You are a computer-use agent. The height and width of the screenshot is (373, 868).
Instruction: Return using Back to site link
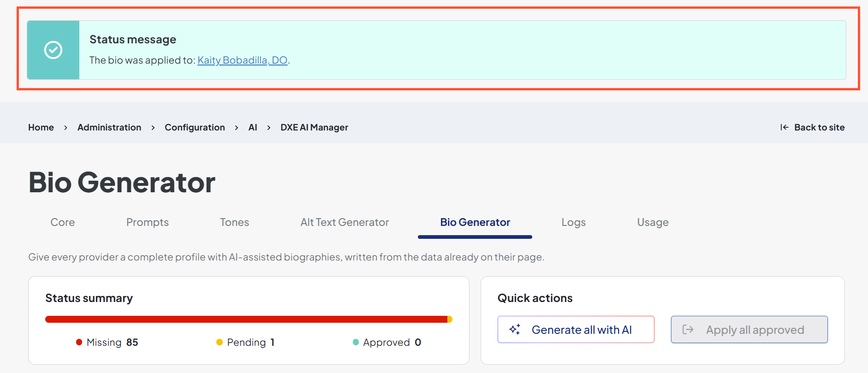click(812, 127)
